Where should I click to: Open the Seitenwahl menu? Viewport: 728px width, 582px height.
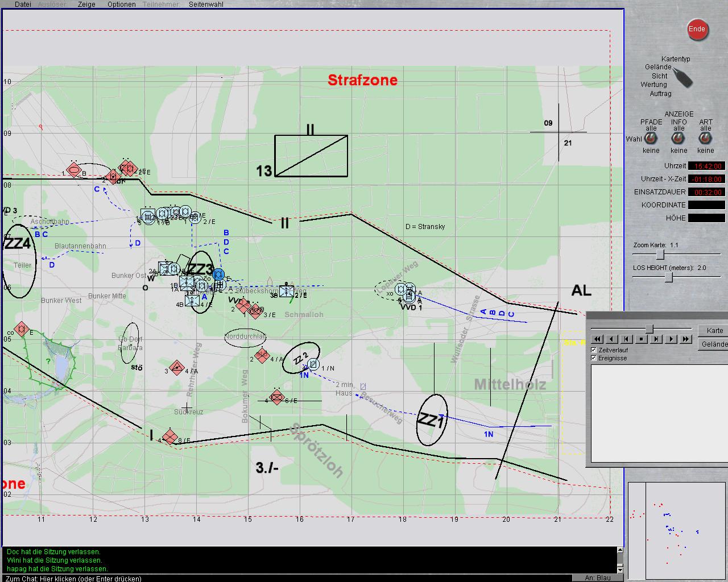coord(206,4)
